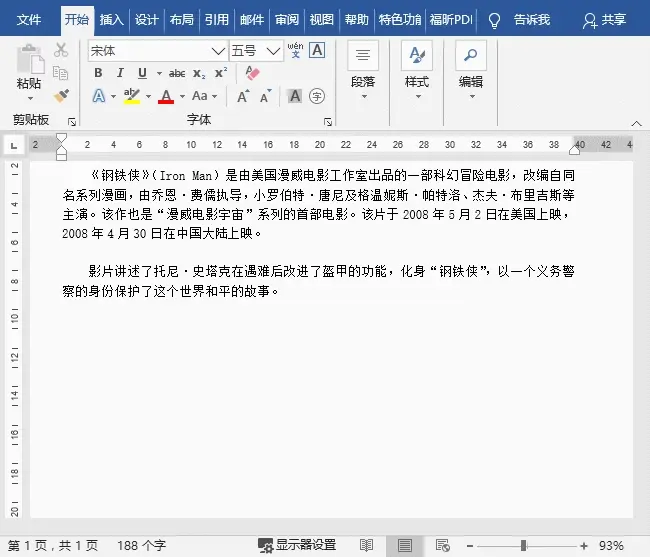
Task: Click the first-line indent ruler marker
Action: coord(61,138)
